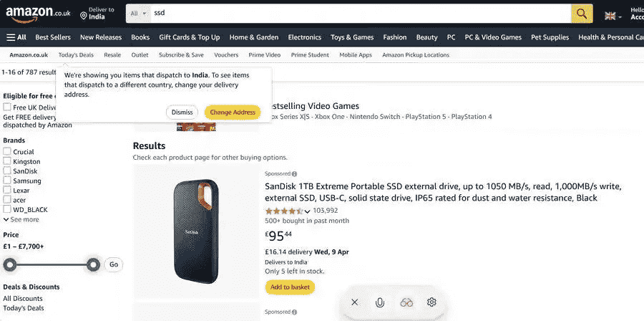The image size is (644, 321).
Task: Click the Change Address button
Action: 233,112
